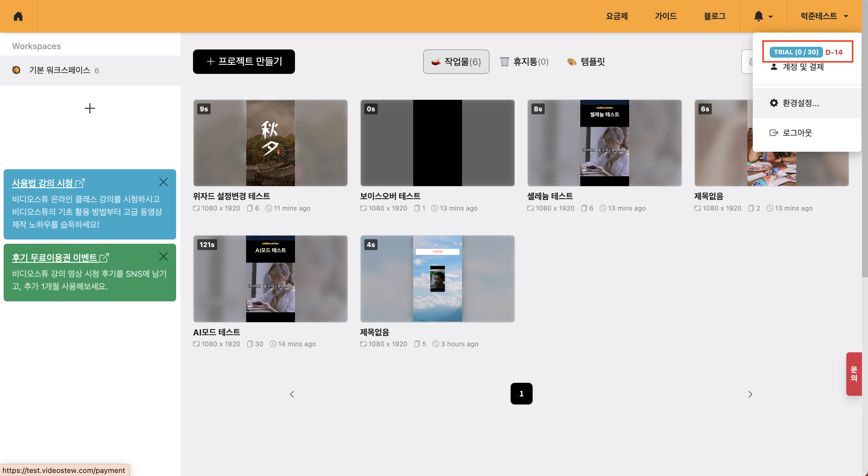Image resolution: width=868 pixels, height=476 pixels.
Task: Select 기본 워크스페이스 workspace
Action: click(x=59, y=70)
